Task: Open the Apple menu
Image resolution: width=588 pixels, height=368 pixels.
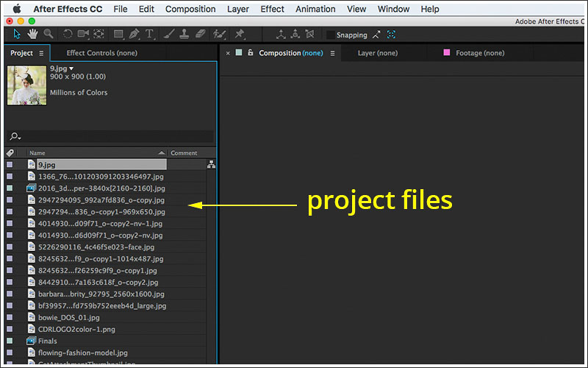Action: 17,9
